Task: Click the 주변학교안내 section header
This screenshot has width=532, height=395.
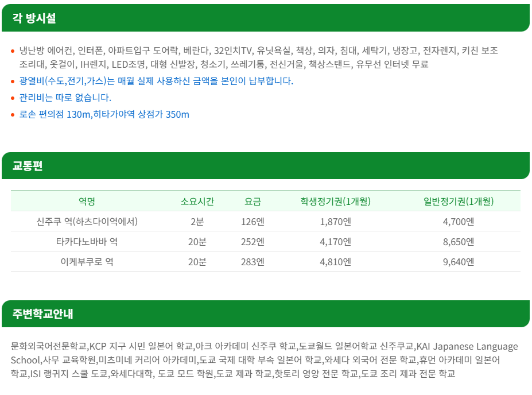Action: click(43, 314)
